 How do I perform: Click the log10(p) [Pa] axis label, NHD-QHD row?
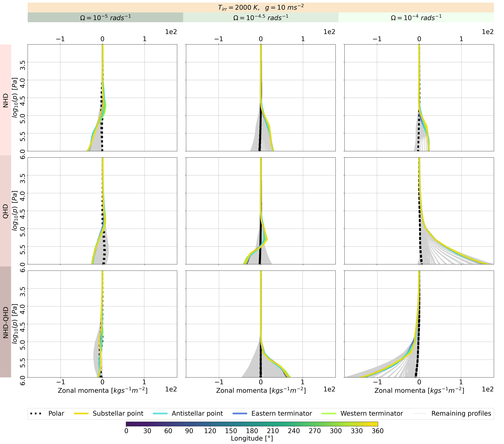(15, 324)
